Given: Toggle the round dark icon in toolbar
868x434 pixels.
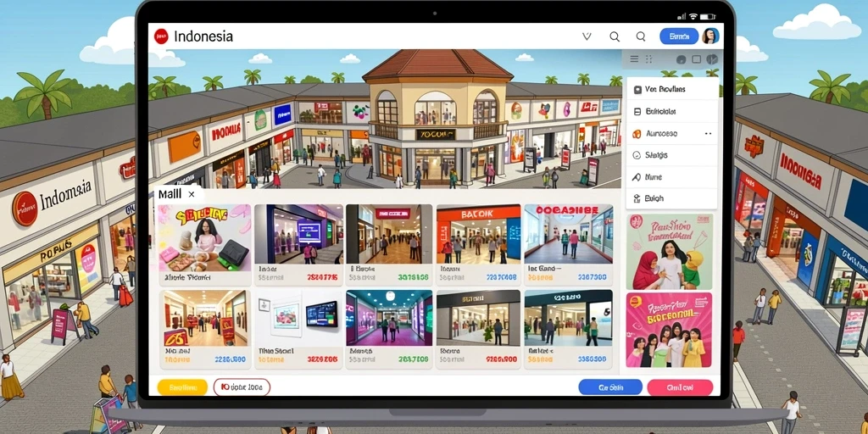Looking at the screenshot, I should [682, 59].
